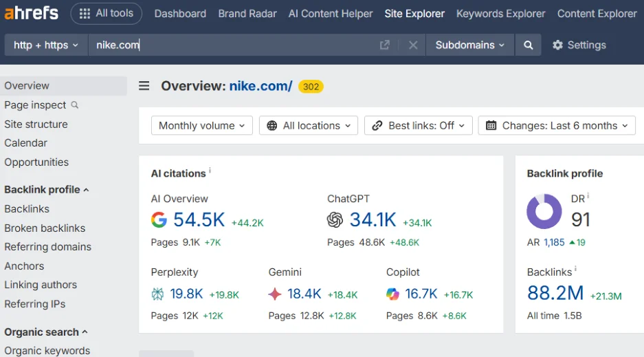Open URL in new tab icon

(x=385, y=45)
